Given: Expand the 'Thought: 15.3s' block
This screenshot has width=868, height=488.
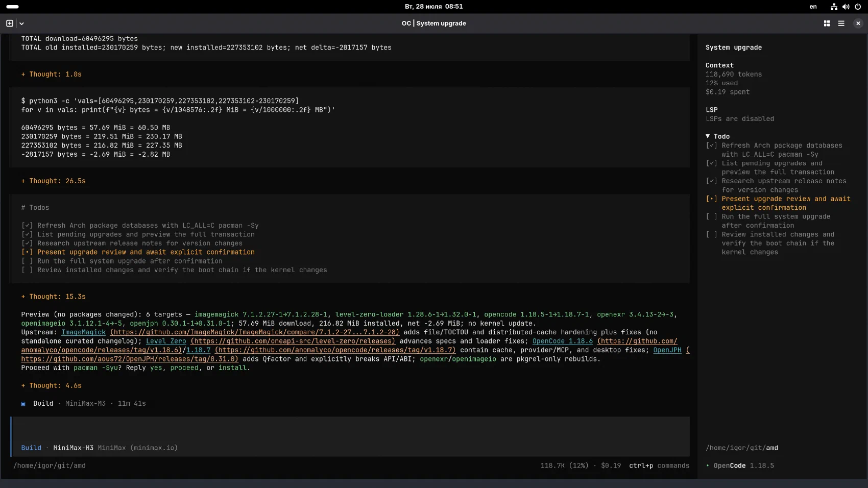Looking at the screenshot, I should [54, 297].
